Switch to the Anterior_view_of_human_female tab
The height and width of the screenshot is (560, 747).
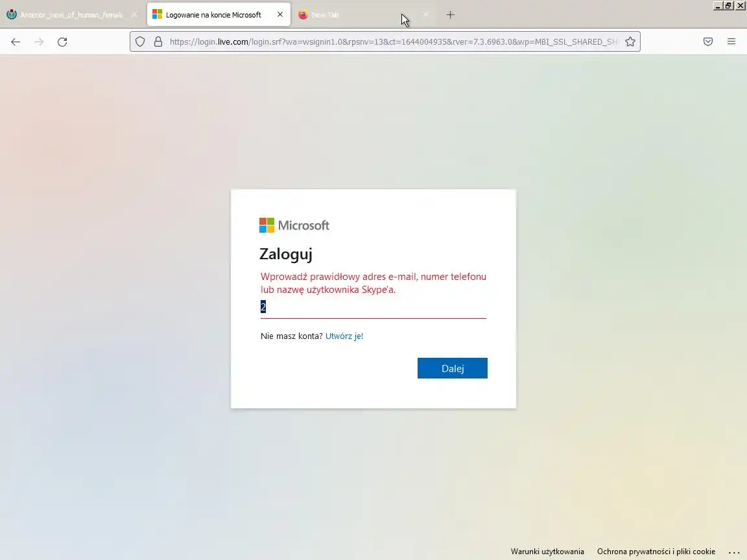coord(71,15)
